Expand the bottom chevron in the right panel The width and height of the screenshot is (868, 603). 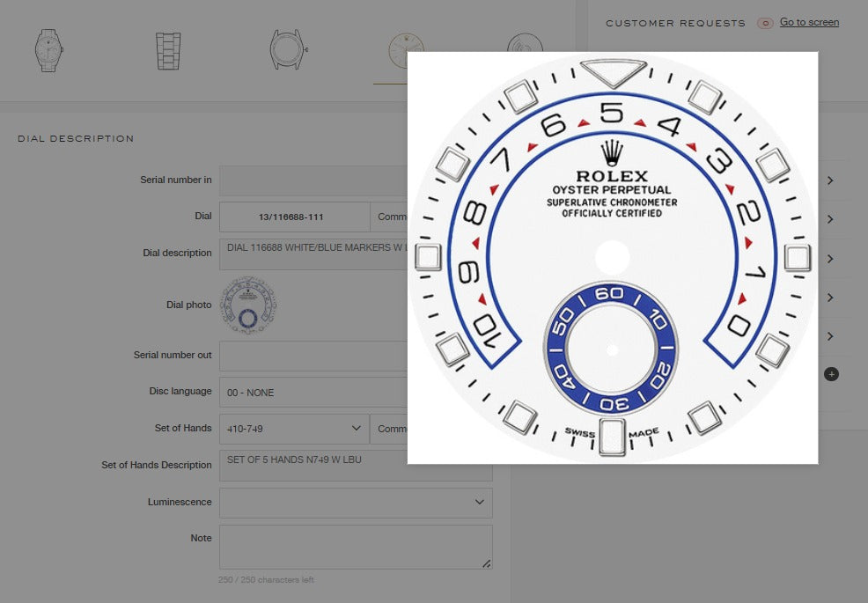click(829, 336)
